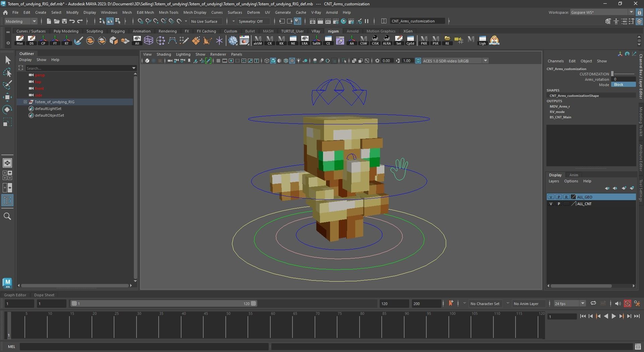This screenshot has width=644, height=352.
Task: Open the Graph Editor button
Action: click(x=15, y=295)
